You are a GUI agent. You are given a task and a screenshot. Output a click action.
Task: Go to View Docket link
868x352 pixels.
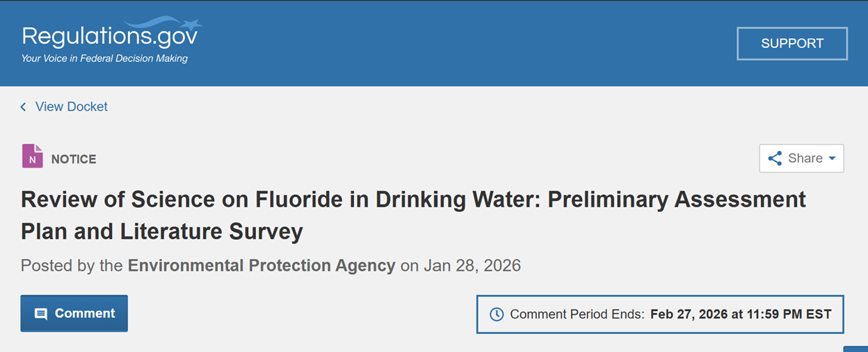(x=72, y=106)
